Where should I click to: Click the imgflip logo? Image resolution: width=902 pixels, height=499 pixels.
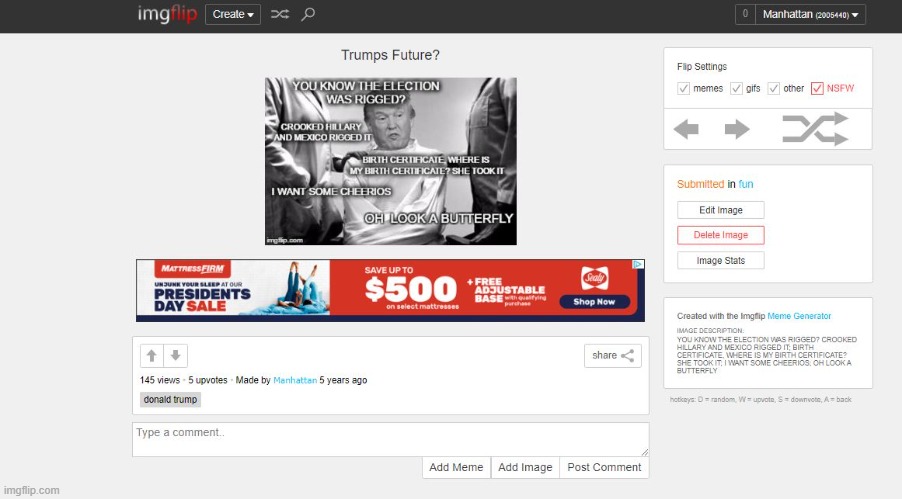coord(167,14)
